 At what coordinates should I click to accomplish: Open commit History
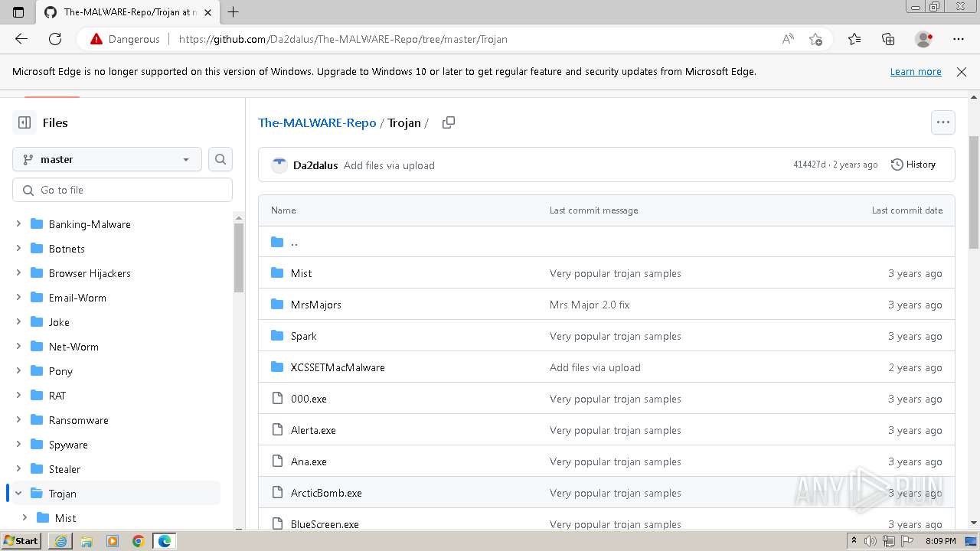click(913, 165)
